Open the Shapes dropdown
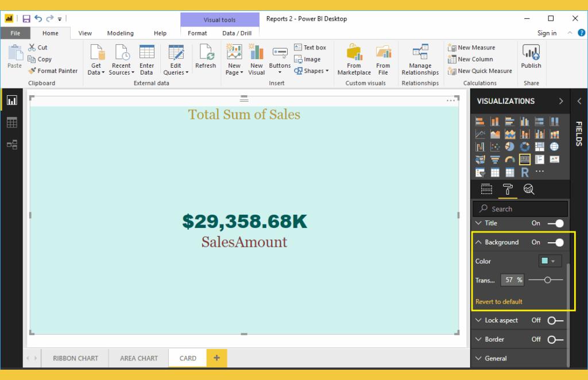 (311, 71)
